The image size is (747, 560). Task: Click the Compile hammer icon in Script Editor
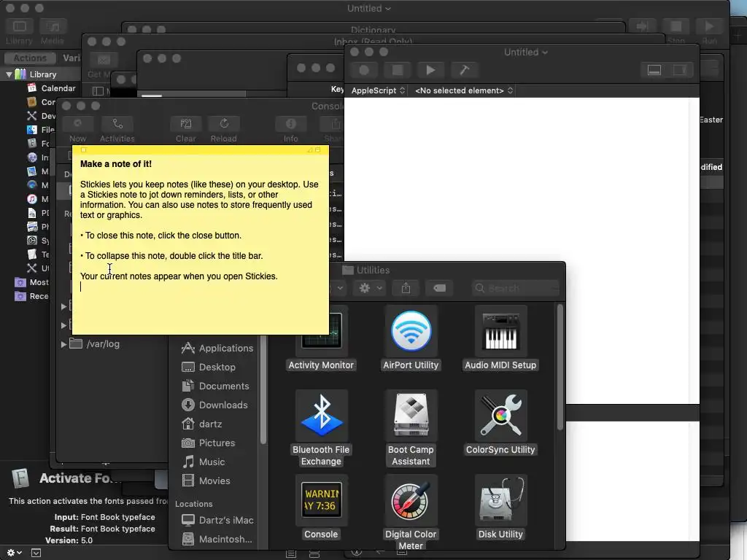click(x=464, y=70)
